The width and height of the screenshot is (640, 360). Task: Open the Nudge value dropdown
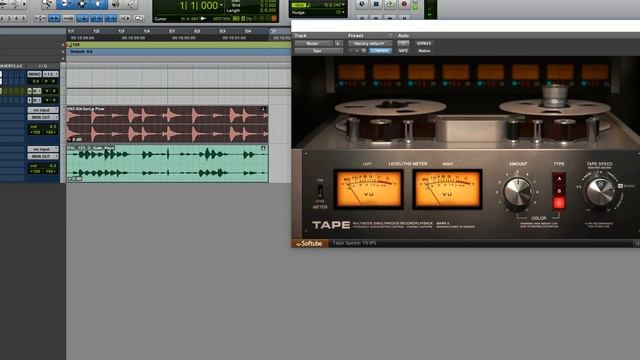point(343,13)
